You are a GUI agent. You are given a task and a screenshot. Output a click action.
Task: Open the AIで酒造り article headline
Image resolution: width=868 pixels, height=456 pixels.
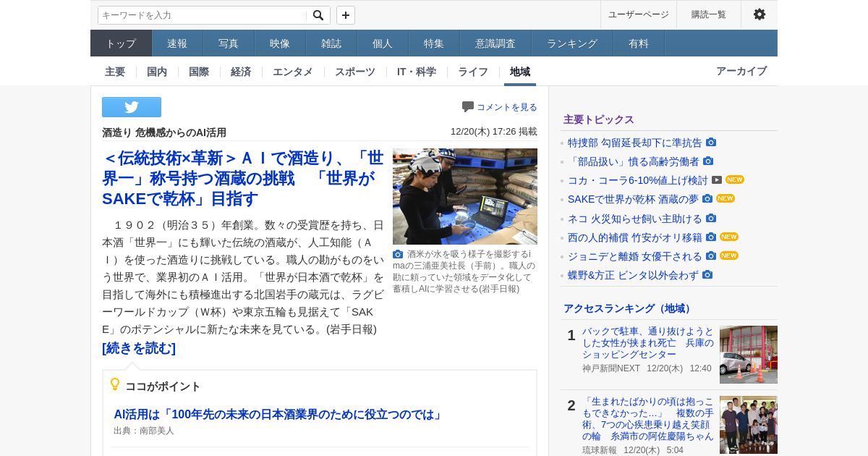click(x=244, y=178)
